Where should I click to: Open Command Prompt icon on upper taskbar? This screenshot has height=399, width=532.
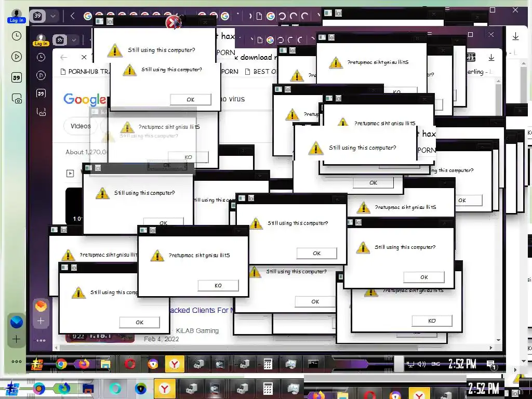[x=313, y=364]
